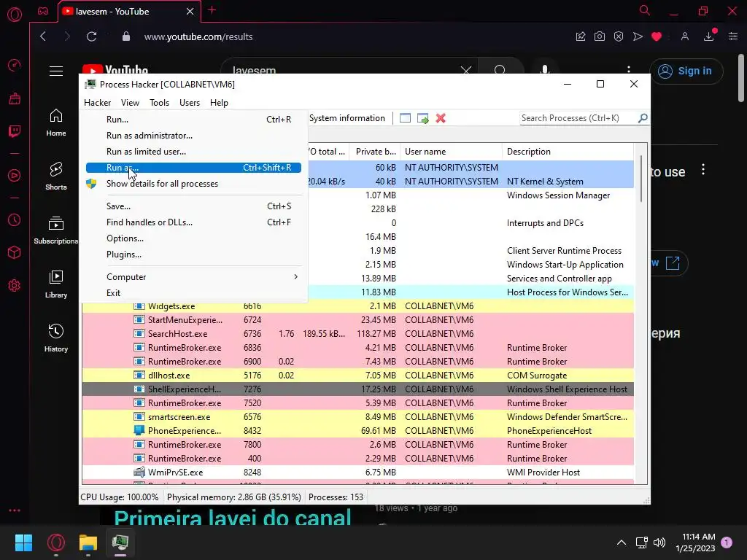This screenshot has width=747, height=560.
Task: Select Find handles or DLLs...
Action: click(x=193, y=222)
